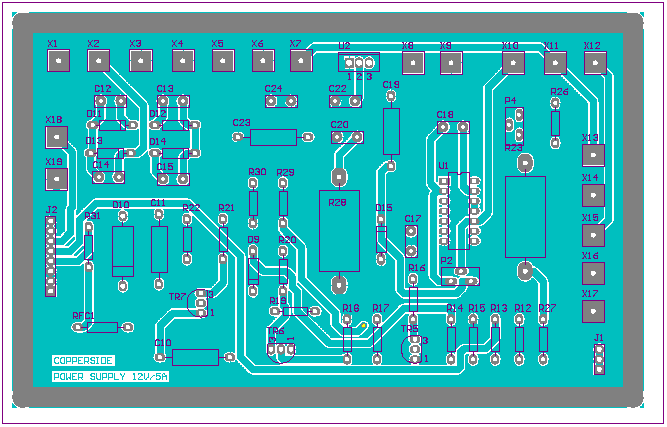Click the R23 large resistor body
The height and width of the screenshot is (427, 667).
[524, 215]
